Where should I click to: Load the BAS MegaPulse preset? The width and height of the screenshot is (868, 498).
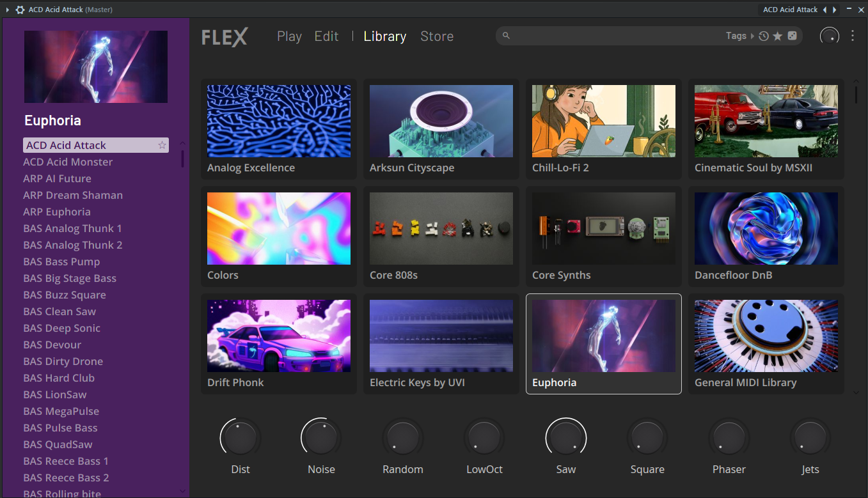pyautogui.click(x=61, y=411)
